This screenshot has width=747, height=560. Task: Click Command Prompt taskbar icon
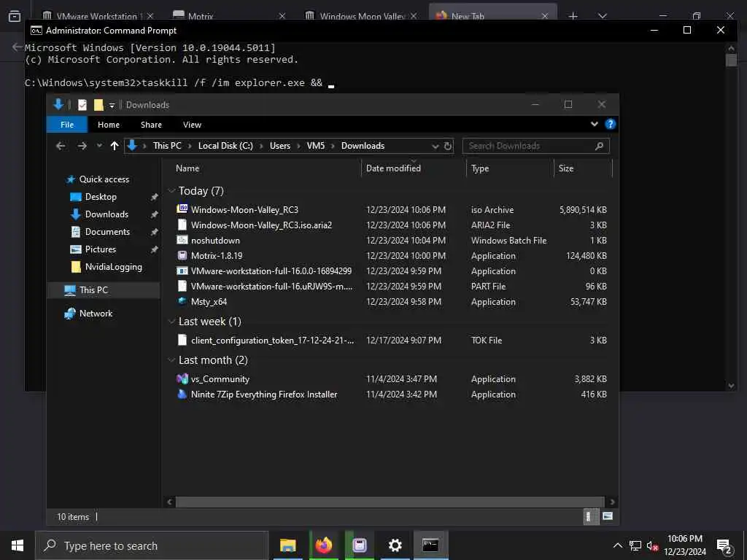[430, 545]
